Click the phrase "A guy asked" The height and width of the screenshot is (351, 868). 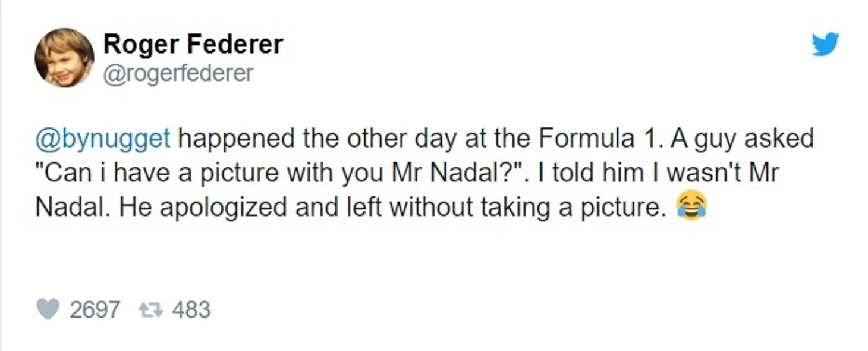[742, 139]
